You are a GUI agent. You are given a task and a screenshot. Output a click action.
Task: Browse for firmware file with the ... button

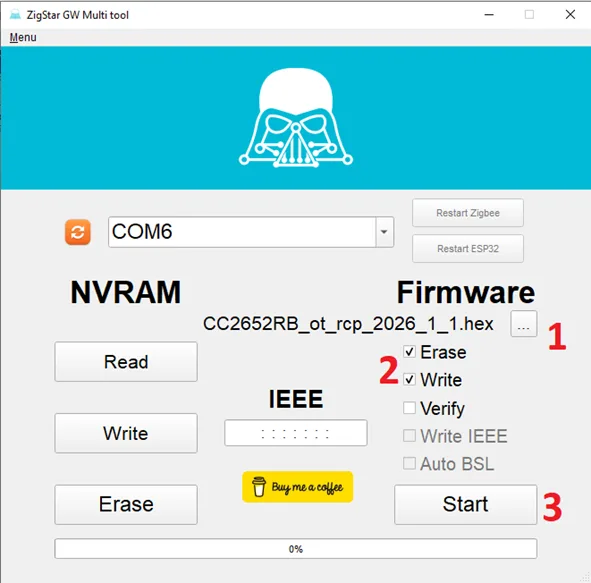tap(524, 324)
